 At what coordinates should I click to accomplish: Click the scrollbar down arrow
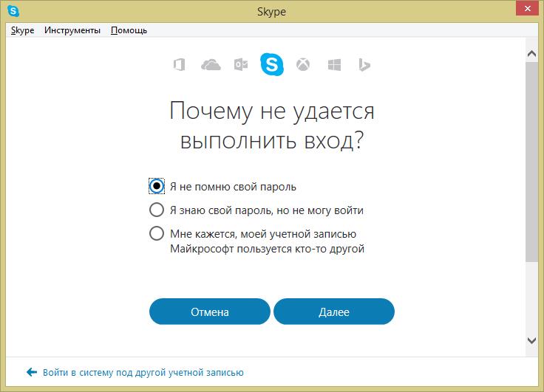point(531,340)
